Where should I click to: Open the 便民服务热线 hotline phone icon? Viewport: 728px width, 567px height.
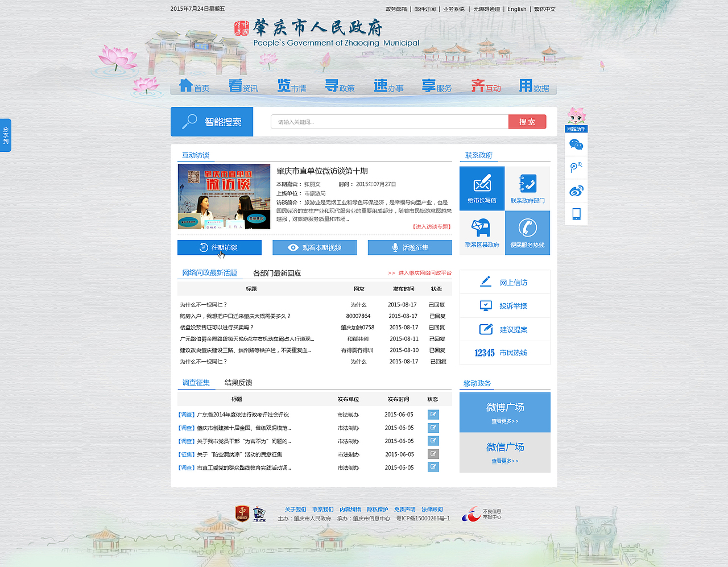tap(527, 227)
